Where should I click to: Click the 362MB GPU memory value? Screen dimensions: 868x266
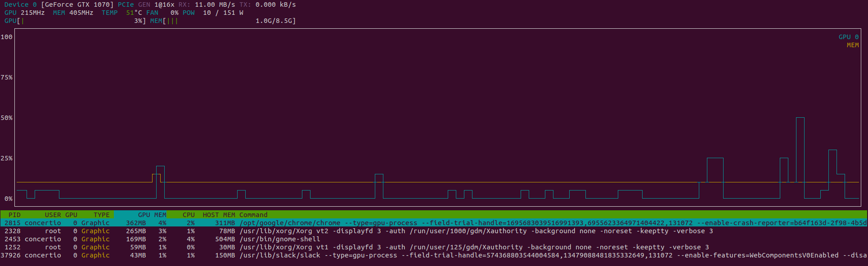coord(136,223)
